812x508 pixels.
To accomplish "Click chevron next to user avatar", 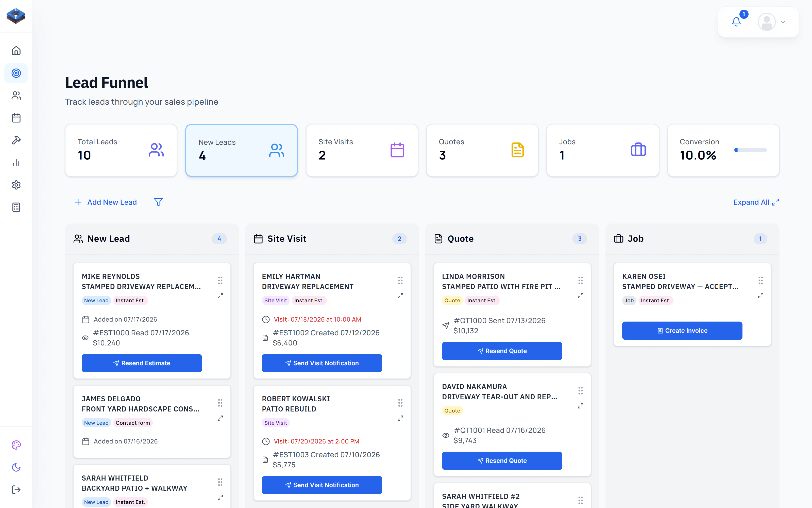I will pyautogui.click(x=783, y=22).
